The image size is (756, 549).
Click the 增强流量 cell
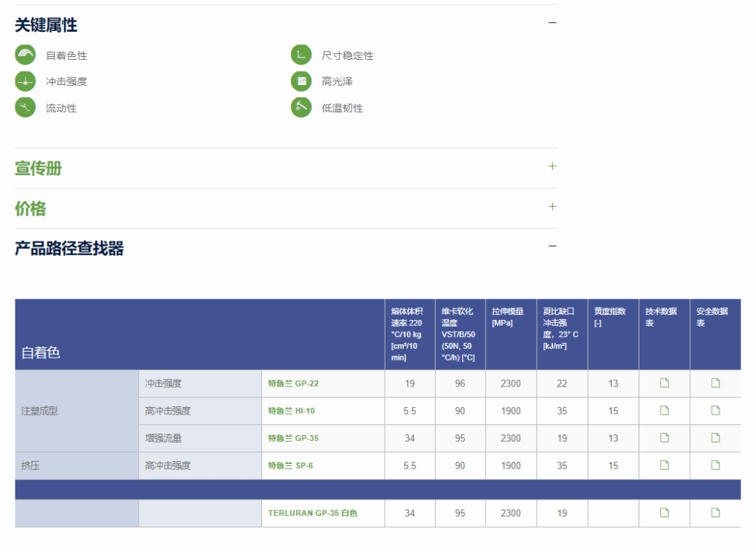pyautogui.click(x=200, y=438)
